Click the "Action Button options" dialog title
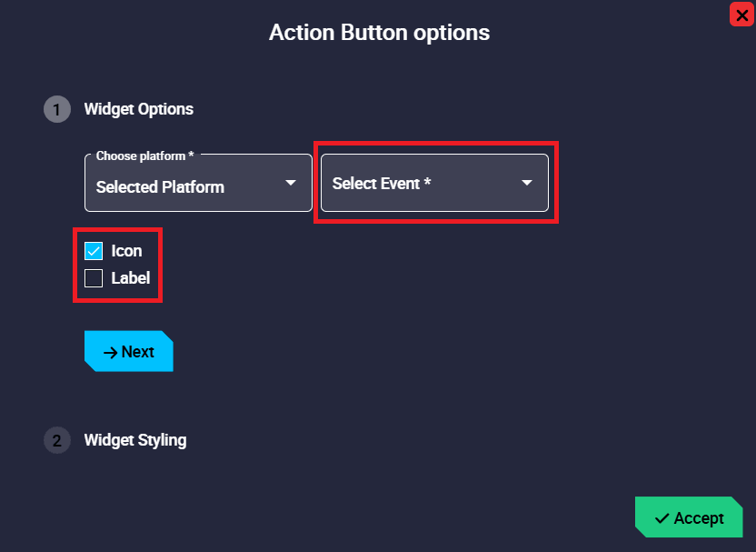Screen dimensions: 756x552 pyautogui.click(x=379, y=33)
